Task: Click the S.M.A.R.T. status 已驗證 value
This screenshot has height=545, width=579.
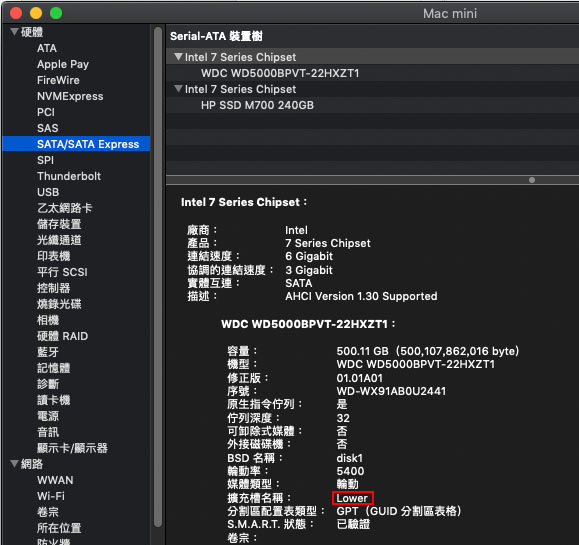Action: pos(353,524)
